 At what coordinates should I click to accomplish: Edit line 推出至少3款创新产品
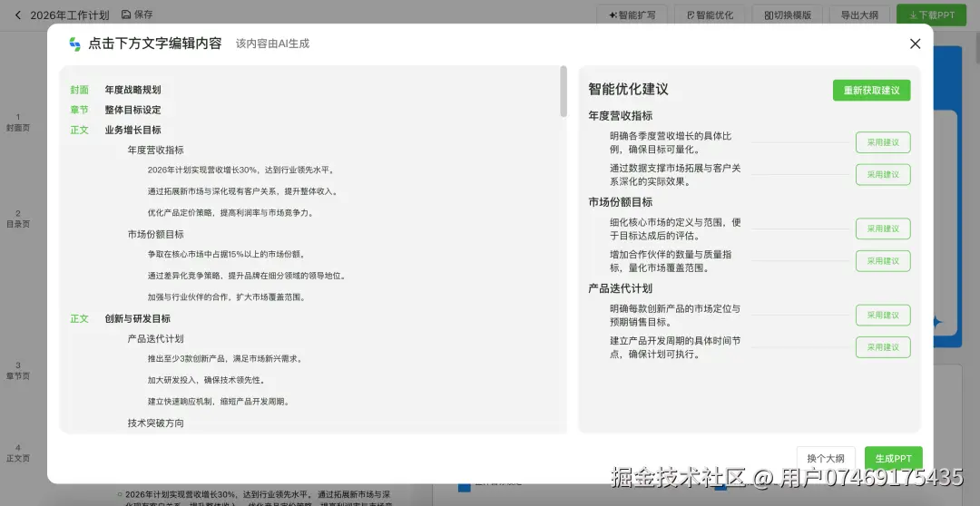click(x=225, y=358)
